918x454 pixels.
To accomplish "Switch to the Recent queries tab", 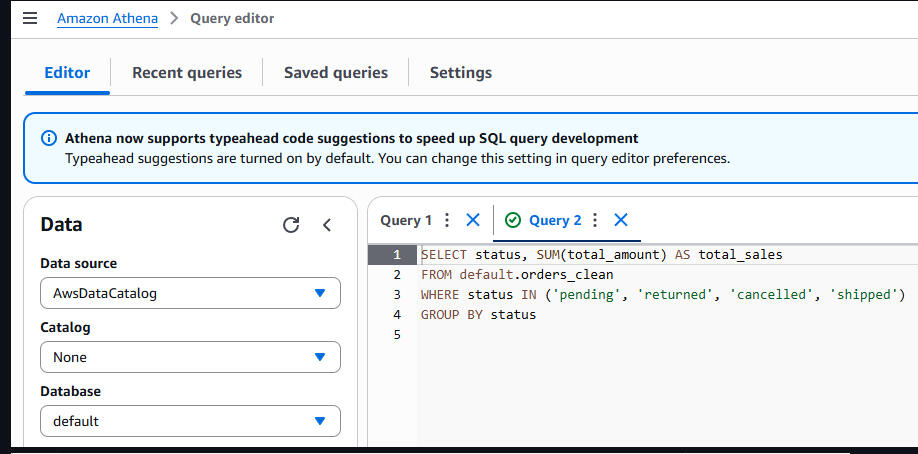I will coord(187,72).
